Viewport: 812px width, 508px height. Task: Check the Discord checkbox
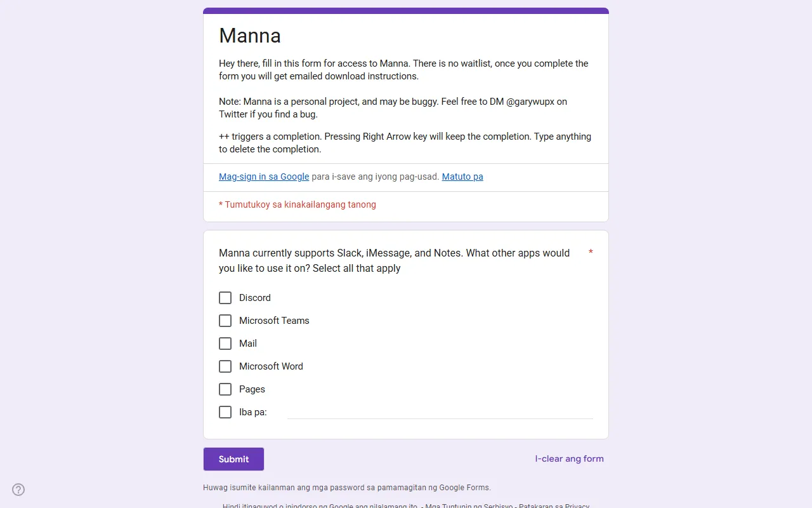[225, 298]
